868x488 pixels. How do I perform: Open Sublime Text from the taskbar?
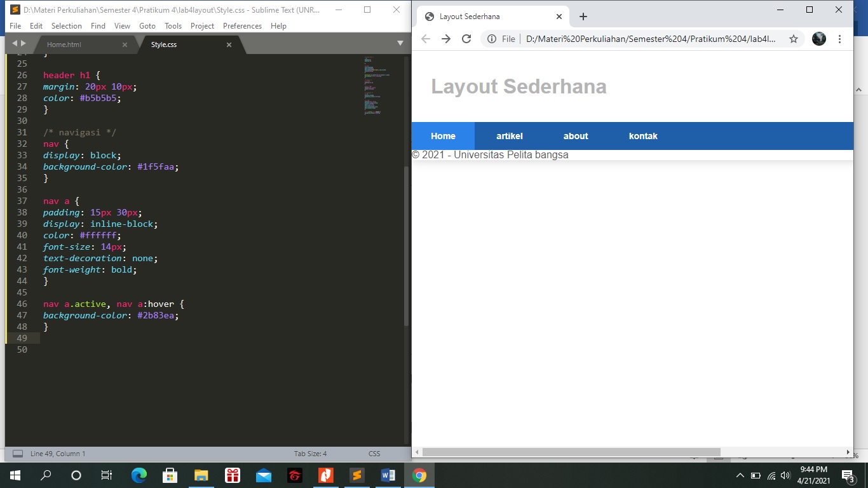(356, 475)
